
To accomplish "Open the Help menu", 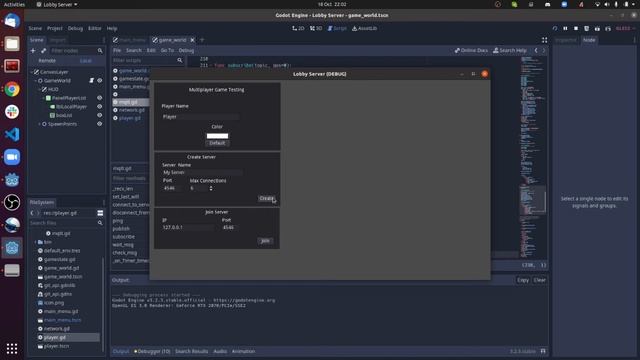I will (x=112, y=28).
